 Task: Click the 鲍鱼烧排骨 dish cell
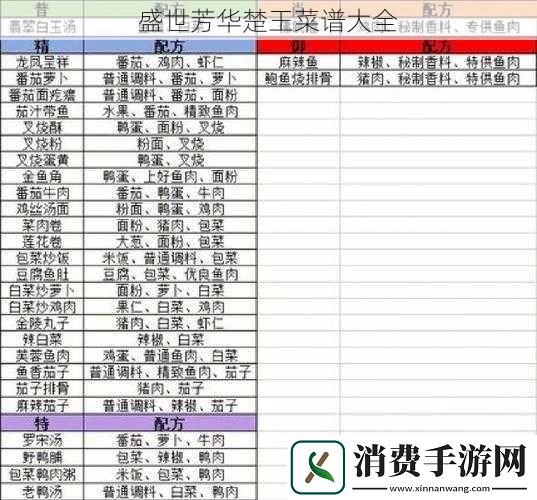point(299,79)
